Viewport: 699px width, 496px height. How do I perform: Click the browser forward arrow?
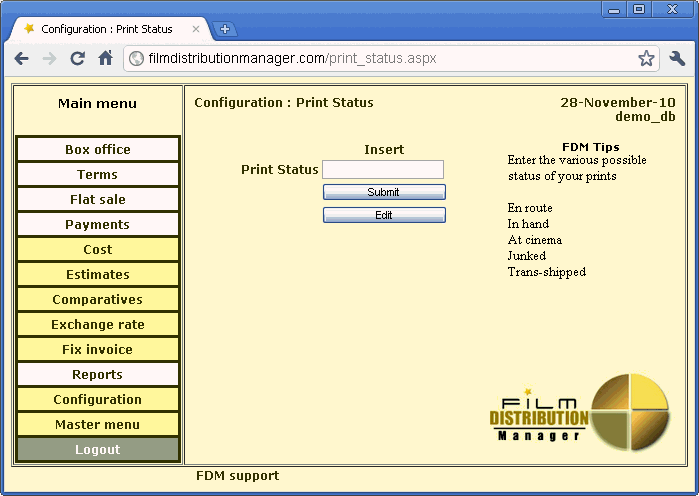(49, 59)
